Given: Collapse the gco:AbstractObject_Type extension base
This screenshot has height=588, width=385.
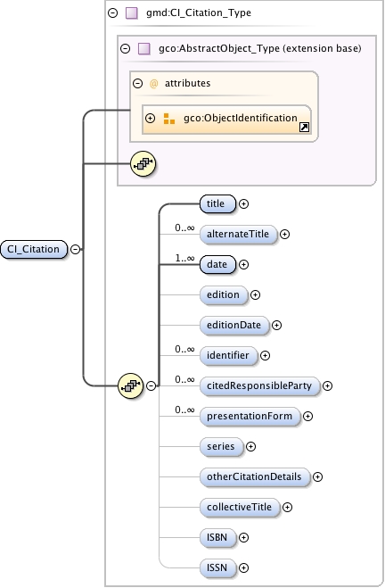Looking at the screenshot, I should 125,49.
